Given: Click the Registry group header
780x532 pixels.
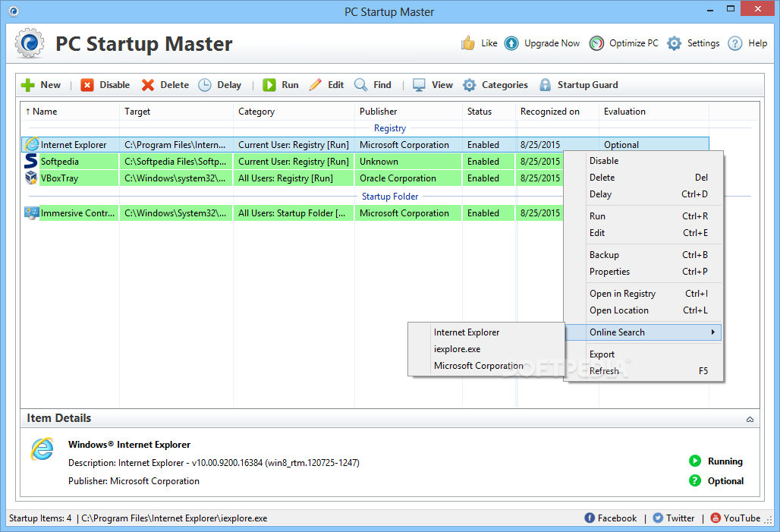Looking at the screenshot, I should point(390,128).
